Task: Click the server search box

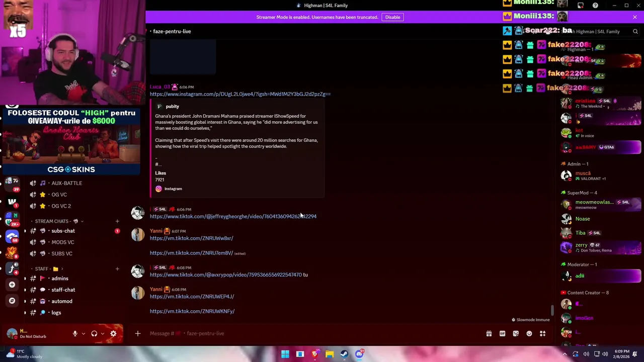Action: pyautogui.click(x=599, y=31)
